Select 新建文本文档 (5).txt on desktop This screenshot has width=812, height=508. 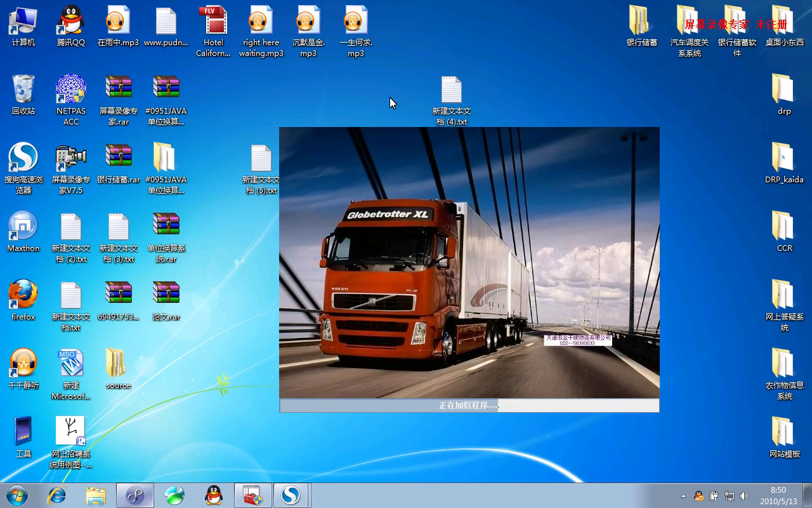[x=261, y=168]
